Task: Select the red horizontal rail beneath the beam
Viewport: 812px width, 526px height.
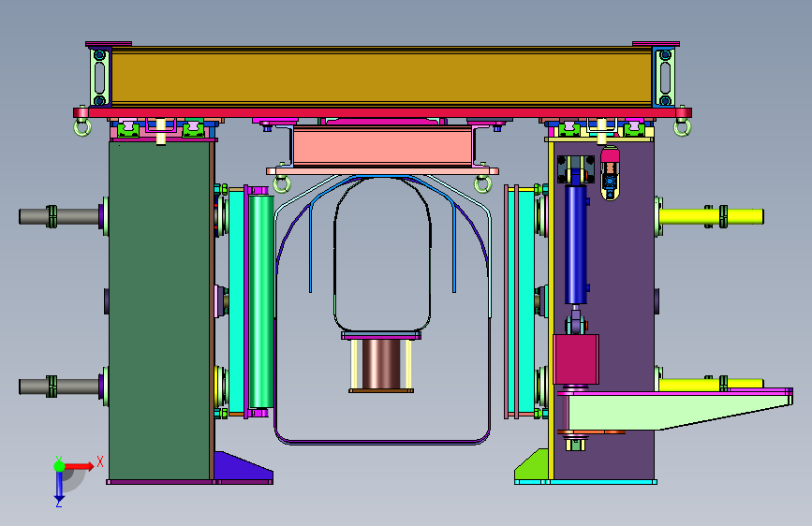Action: 382,112
